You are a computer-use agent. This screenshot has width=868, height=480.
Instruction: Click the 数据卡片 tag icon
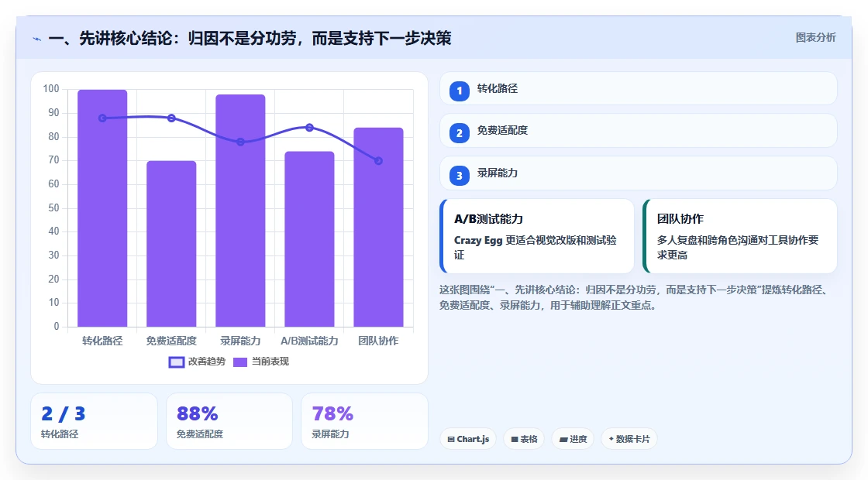pos(611,438)
